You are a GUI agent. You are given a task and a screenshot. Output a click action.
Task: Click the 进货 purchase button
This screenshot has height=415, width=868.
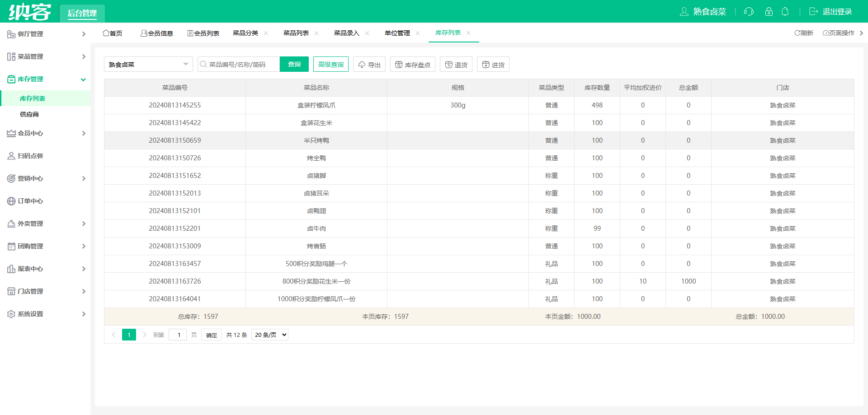(x=493, y=64)
